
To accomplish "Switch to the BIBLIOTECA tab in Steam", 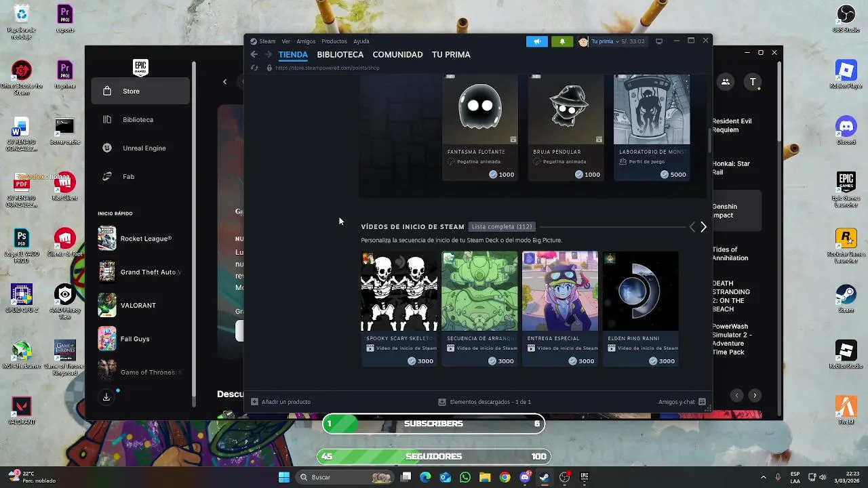I will [x=340, y=54].
